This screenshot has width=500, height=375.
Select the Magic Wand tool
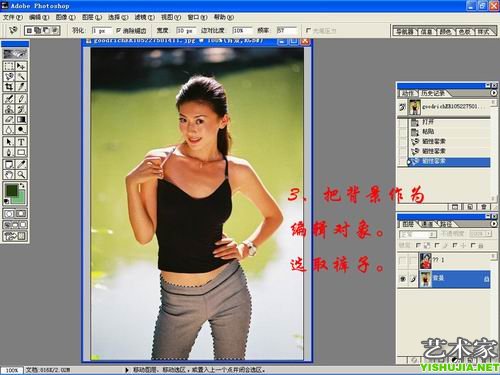pyautogui.click(x=21, y=76)
